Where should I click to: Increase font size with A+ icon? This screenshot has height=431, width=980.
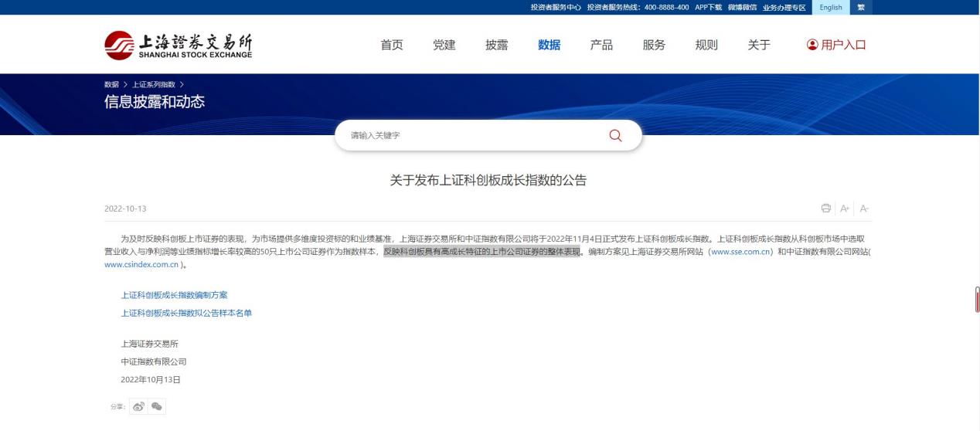pos(845,209)
